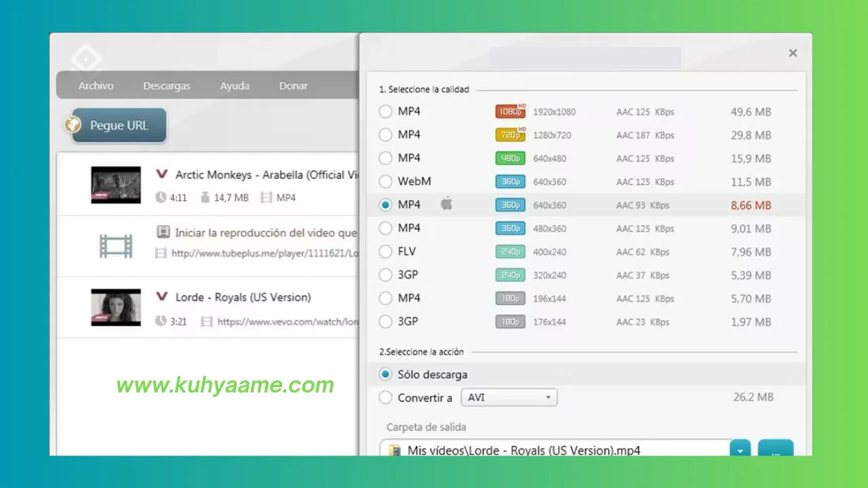Click the browse folder button
This screenshot has height=488, width=868.
pos(776,449)
